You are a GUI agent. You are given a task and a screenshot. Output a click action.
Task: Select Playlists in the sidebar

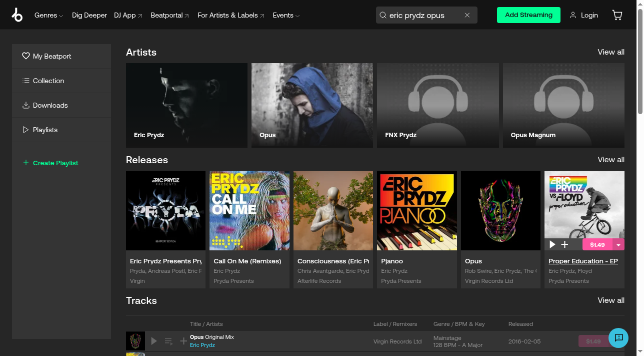(61, 130)
